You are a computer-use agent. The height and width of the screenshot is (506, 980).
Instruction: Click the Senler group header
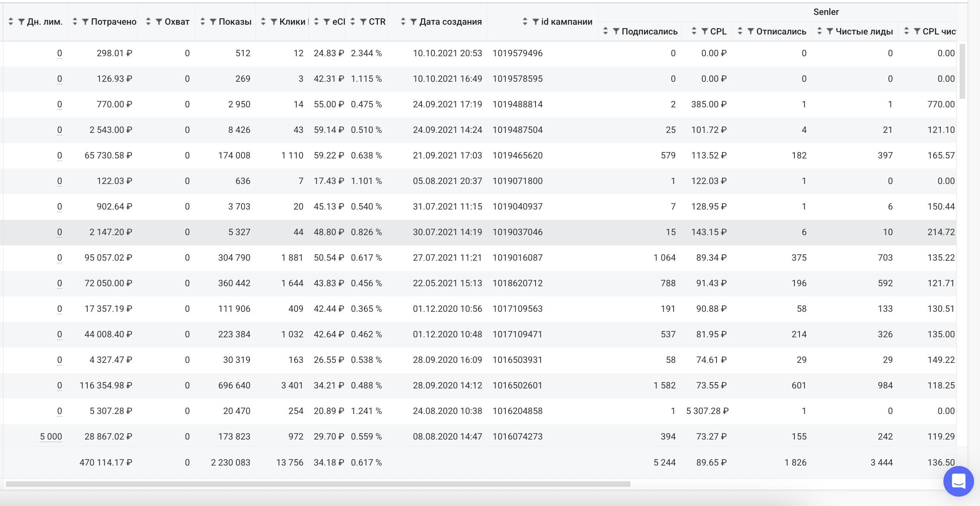825,12
